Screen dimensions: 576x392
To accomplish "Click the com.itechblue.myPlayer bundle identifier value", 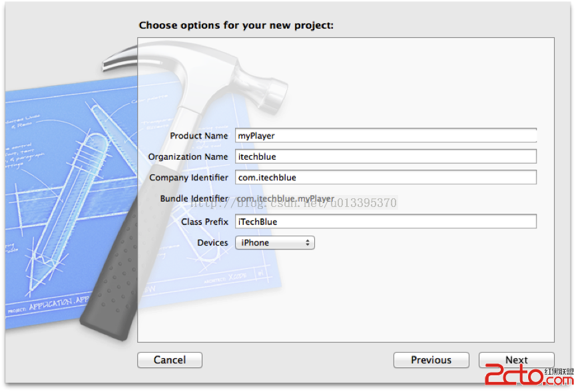I will (x=286, y=199).
